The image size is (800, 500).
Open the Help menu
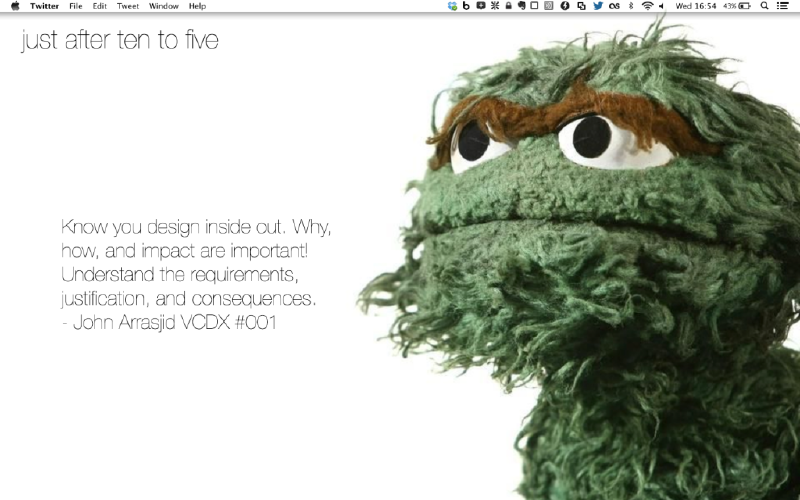click(197, 6)
